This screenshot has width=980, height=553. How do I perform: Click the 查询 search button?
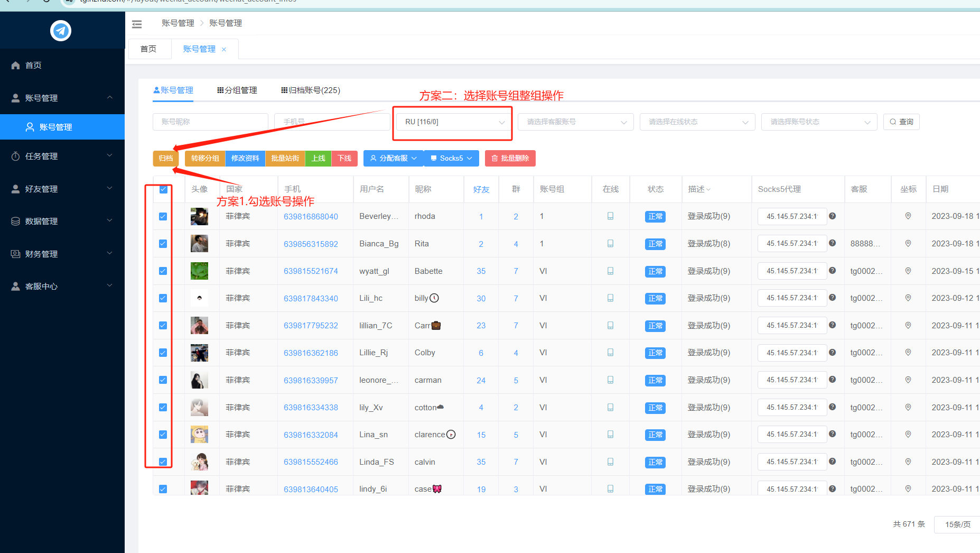901,122
